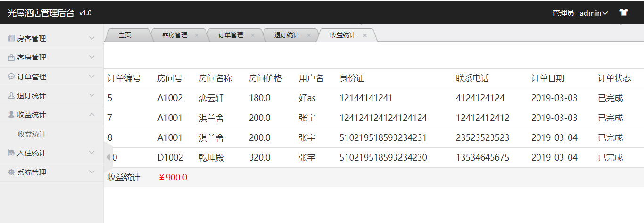Open 系统管理 in the sidebar
Viewport: 644px width, 223px height.
[32, 172]
